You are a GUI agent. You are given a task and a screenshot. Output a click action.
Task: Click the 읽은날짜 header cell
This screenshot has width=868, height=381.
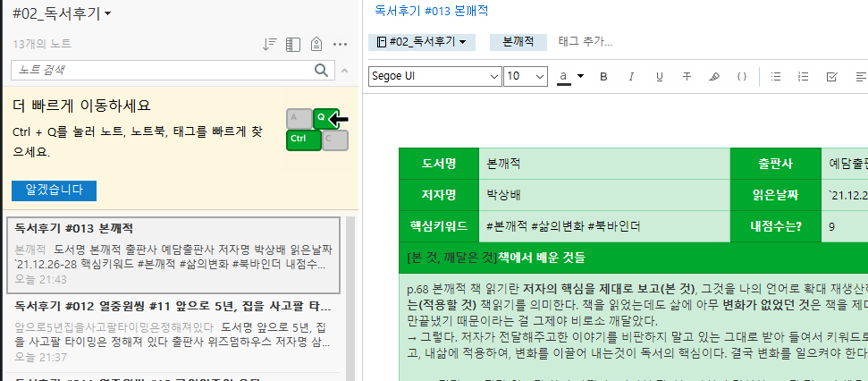pos(776,195)
